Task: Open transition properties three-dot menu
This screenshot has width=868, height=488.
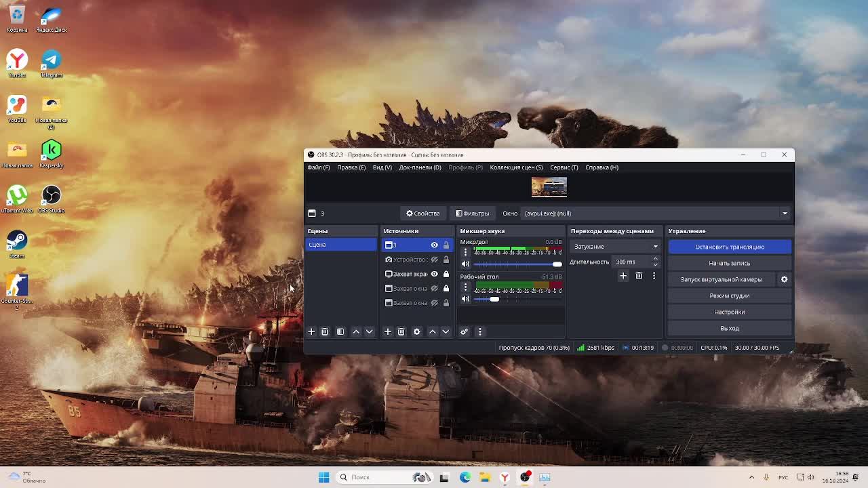Action: [x=654, y=276]
